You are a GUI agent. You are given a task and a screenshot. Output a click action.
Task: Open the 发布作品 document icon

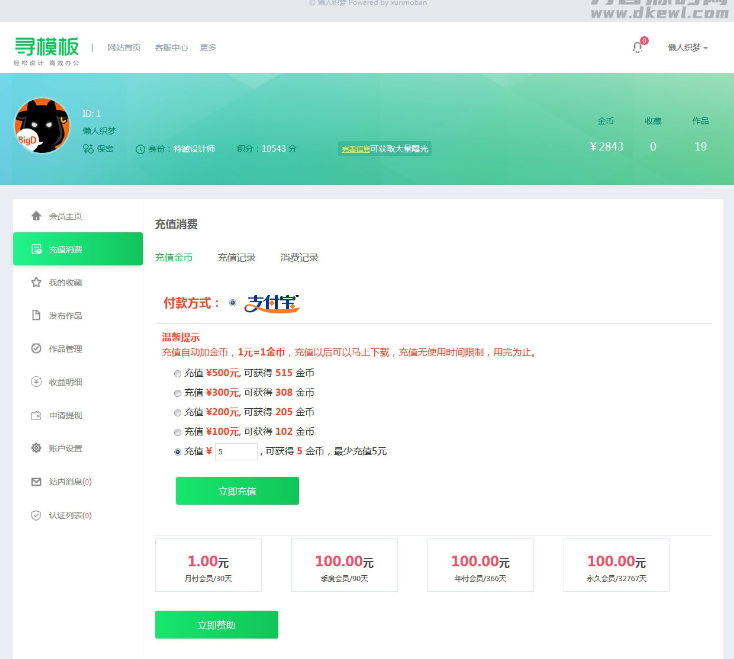[x=36, y=315]
